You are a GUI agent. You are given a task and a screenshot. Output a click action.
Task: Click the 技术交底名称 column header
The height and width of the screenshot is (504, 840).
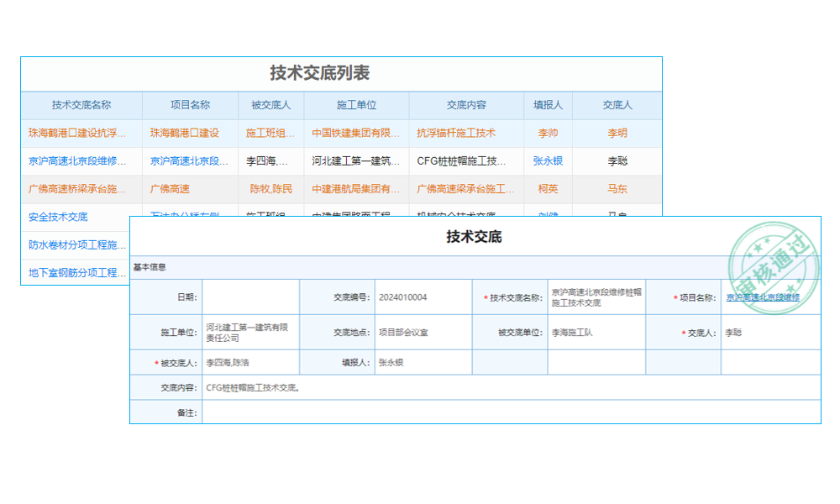(x=80, y=105)
